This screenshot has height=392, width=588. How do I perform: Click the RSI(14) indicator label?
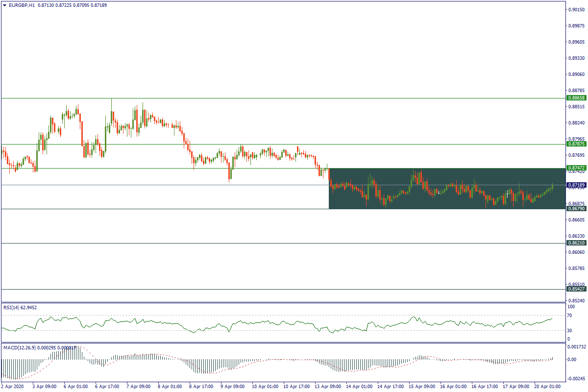pyautogui.click(x=20, y=307)
